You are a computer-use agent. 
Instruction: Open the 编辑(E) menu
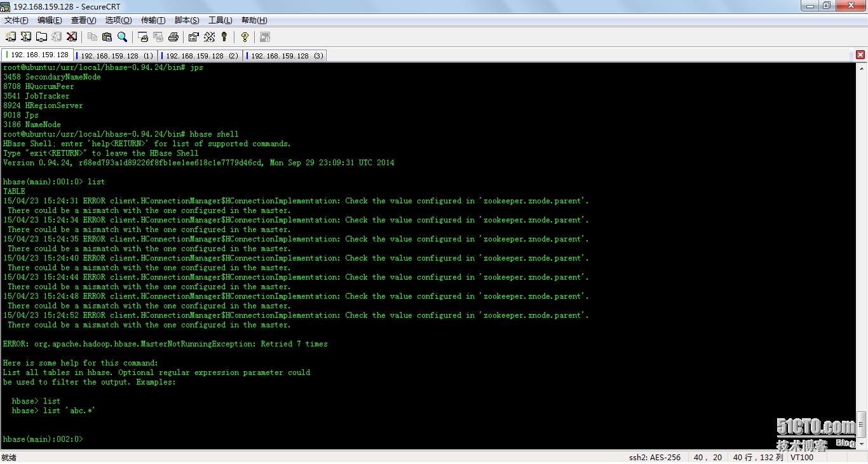click(x=50, y=20)
